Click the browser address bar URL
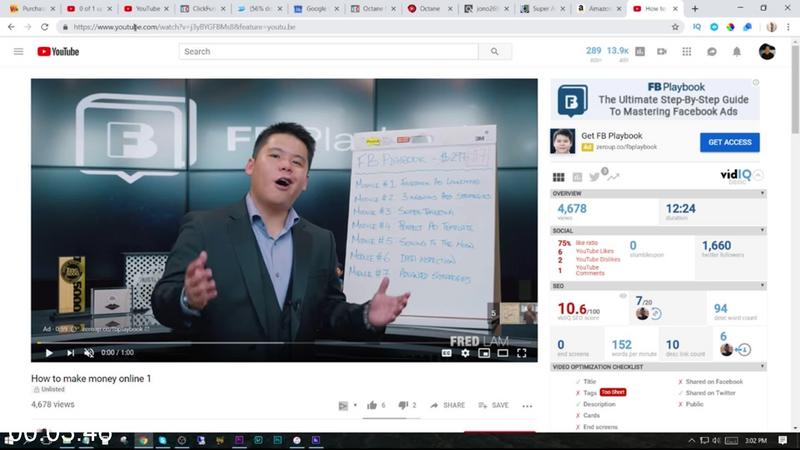This screenshot has width=800, height=450. [x=184, y=27]
